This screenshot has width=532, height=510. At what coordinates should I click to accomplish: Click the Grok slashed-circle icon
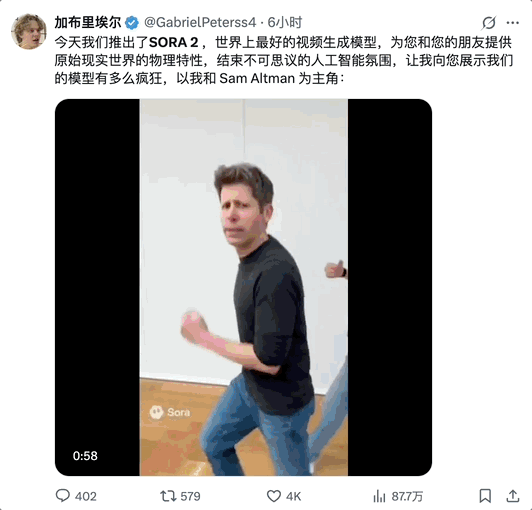coord(489,23)
